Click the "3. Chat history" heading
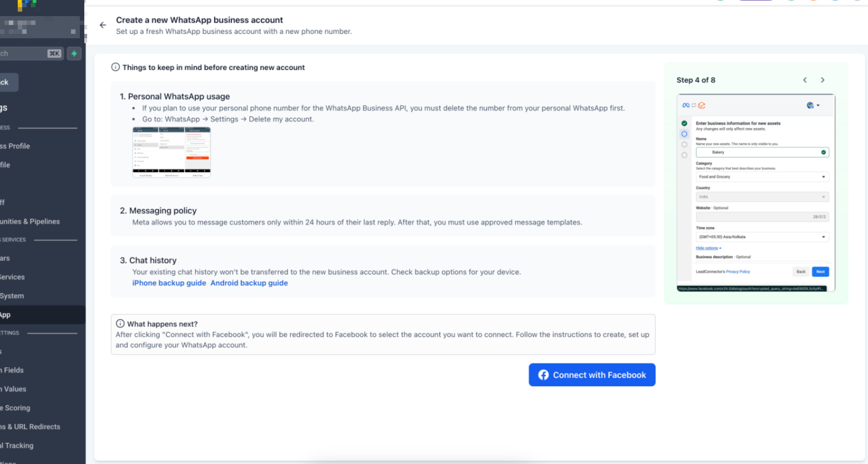The image size is (868, 464). coord(148,260)
